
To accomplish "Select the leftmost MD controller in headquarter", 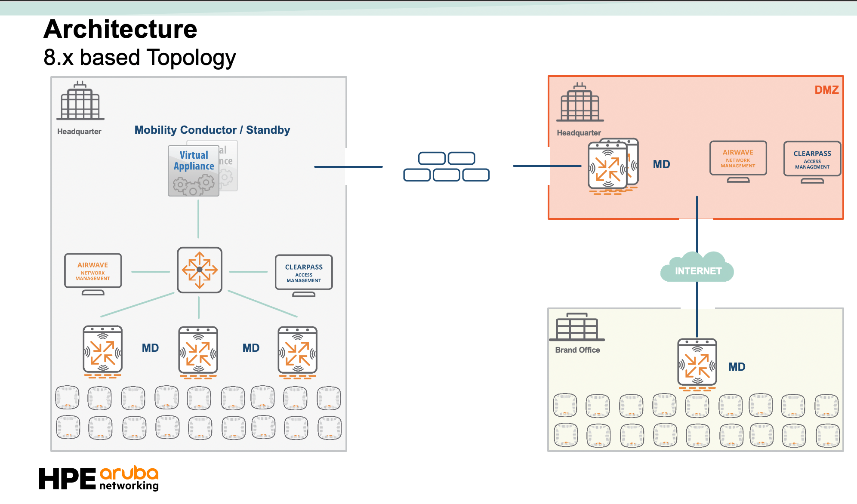I will click(103, 352).
